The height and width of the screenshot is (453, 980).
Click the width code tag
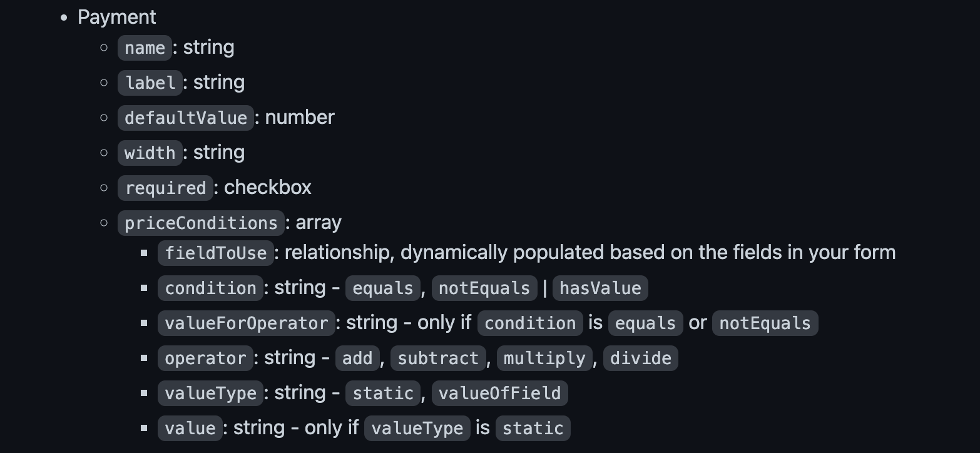click(150, 153)
